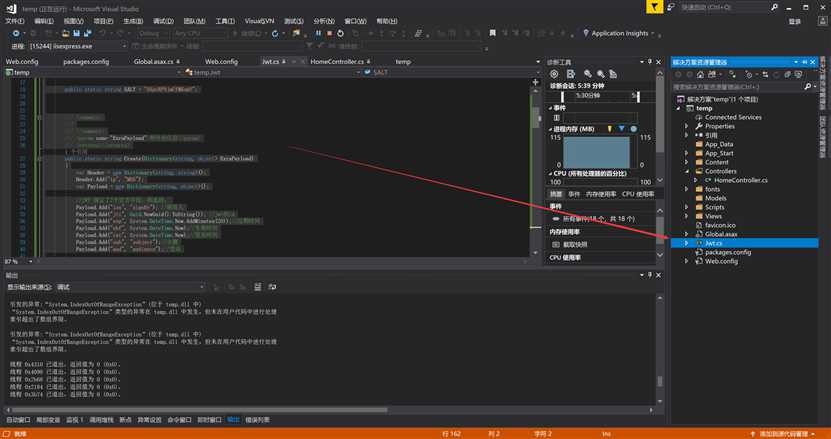Expand HomeController.cs in the tree

(x=696, y=180)
